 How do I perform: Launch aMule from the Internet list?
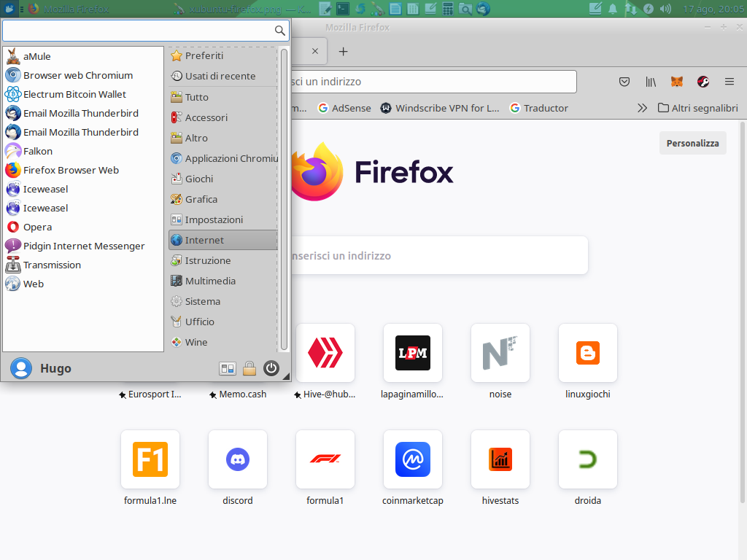click(x=83, y=56)
